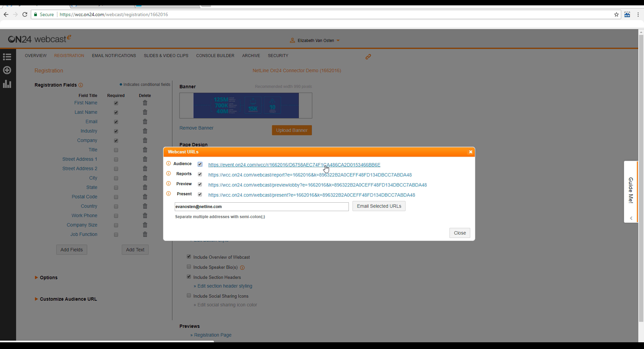The image size is (644, 349).
Task: Open Elizabeth Van Osten user dropdown
Action: [x=315, y=41]
